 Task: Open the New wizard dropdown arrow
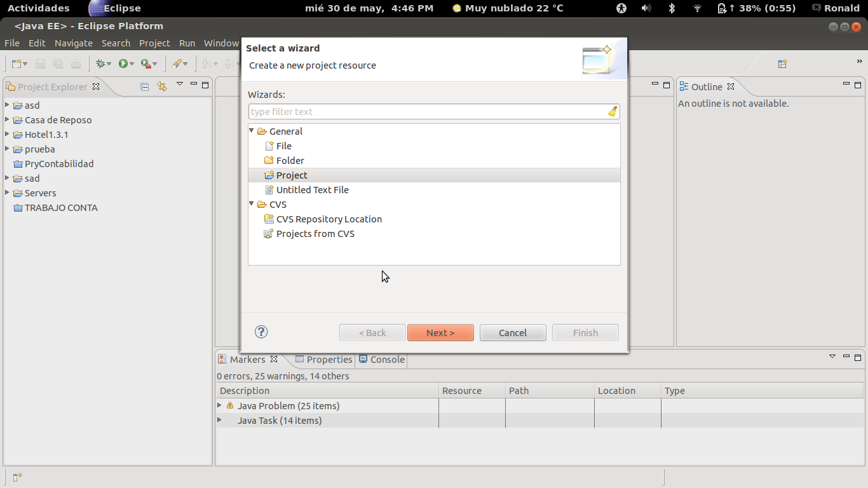pyautogui.click(x=25, y=64)
